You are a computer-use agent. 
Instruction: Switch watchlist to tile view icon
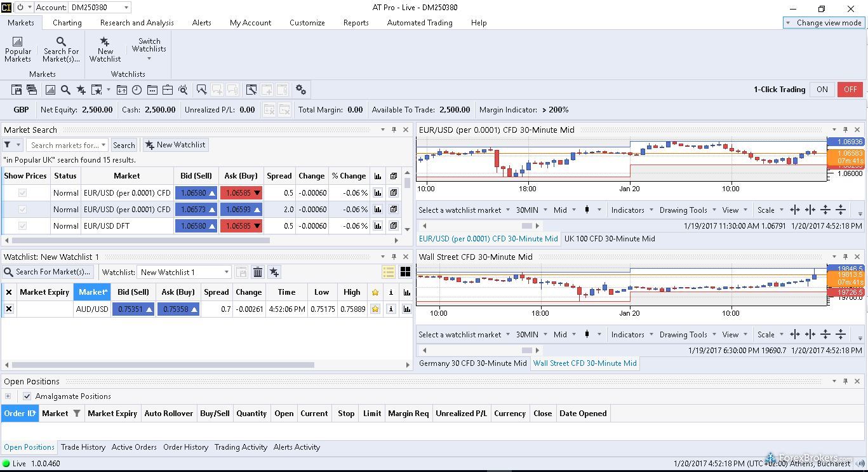click(x=405, y=272)
